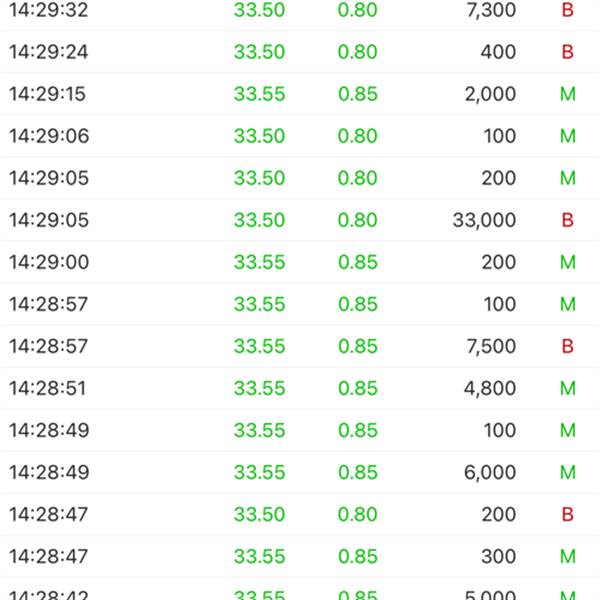600x600 pixels.
Task: Click the 14:29:24 timestamp
Action: click(x=49, y=52)
